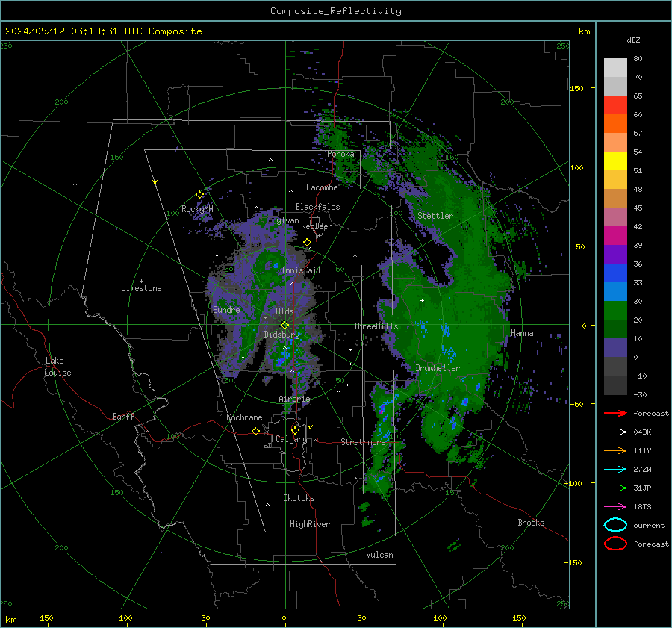Click the Lacombe city label
Viewport: 672px width, 628px height.
[322, 187]
